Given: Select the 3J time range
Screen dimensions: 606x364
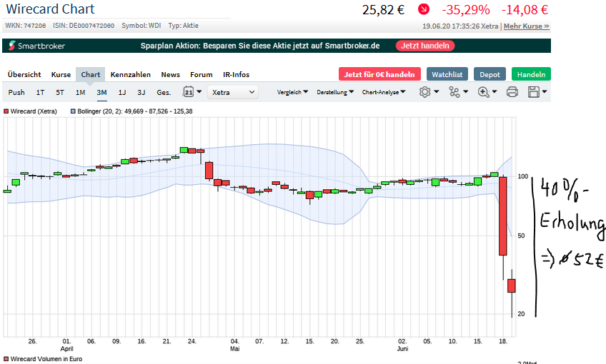Looking at the screenshot, I should (x=141, y=92).
